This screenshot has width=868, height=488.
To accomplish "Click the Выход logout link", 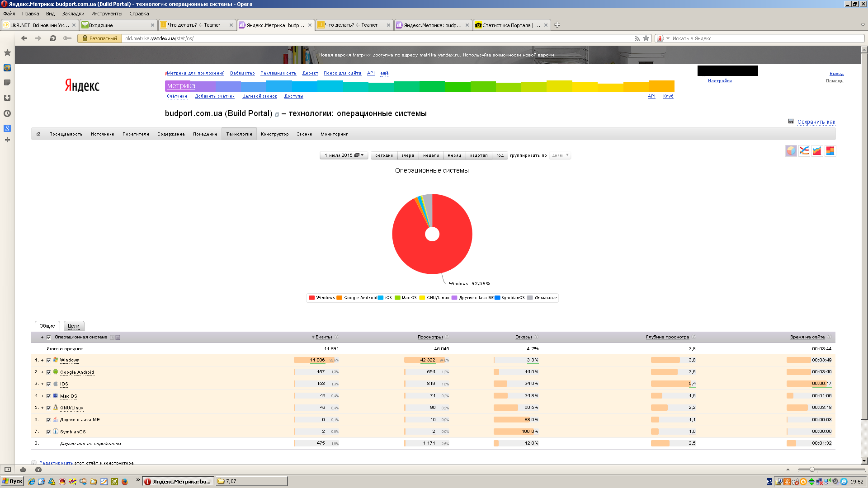I will click(x=836, y=73).
